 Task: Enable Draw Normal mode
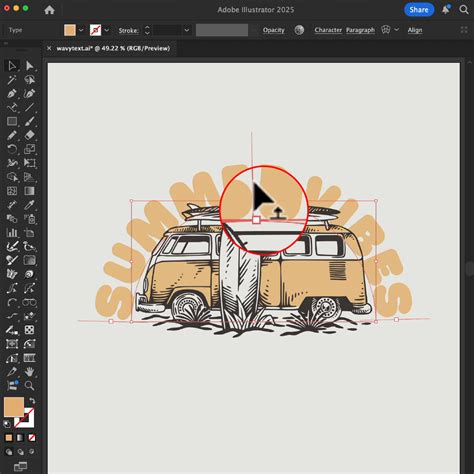9,452
